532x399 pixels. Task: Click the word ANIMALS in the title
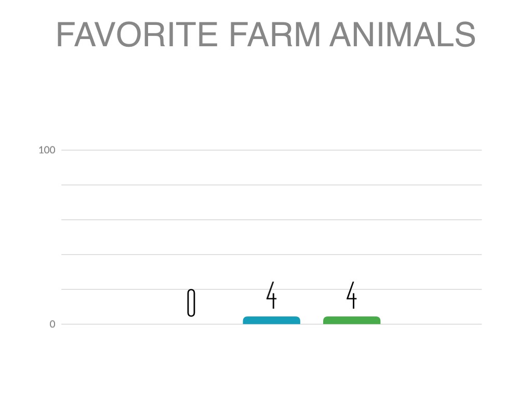(x=403, y=35)
